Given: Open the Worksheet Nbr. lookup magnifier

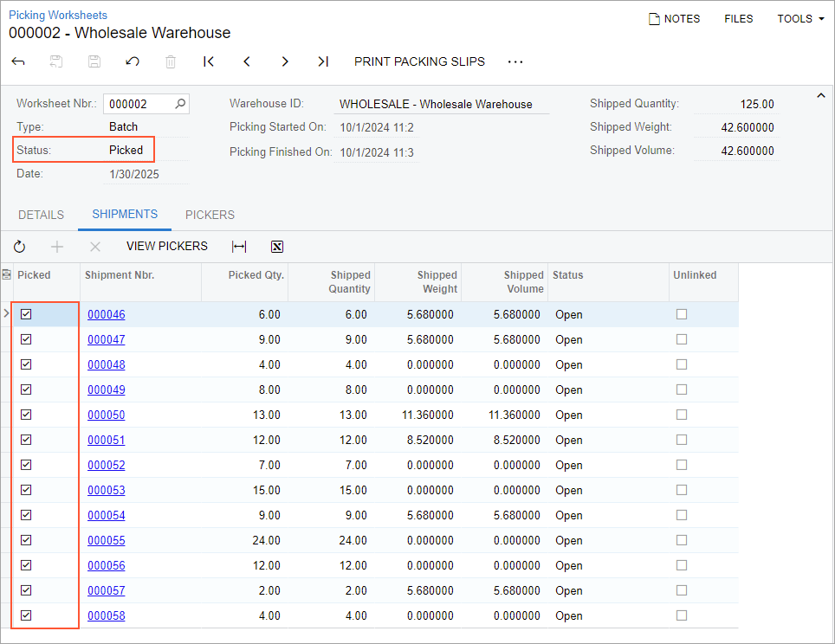Looking at the screenshot, I should (x=180, y=104).
